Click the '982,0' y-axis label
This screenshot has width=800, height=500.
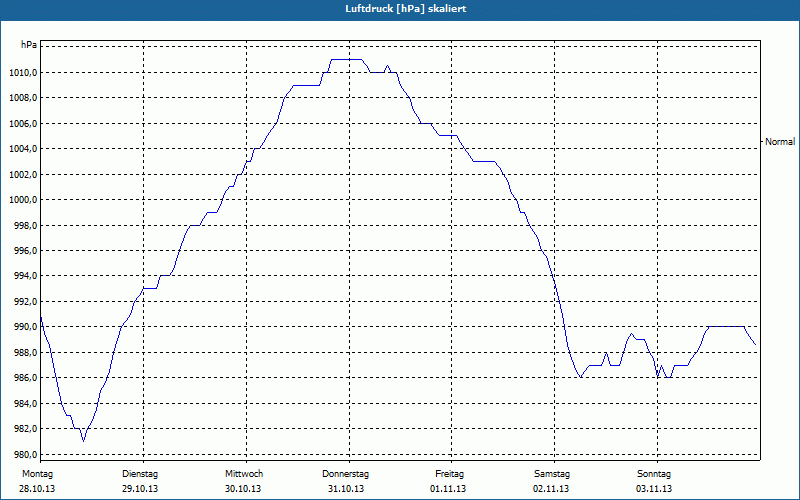point(25,429)
